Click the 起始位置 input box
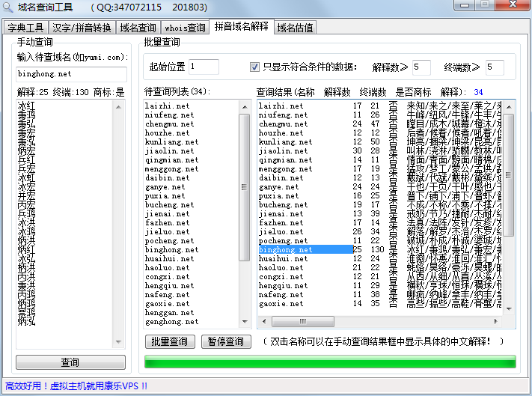The image size is (532, 396). 204,67
